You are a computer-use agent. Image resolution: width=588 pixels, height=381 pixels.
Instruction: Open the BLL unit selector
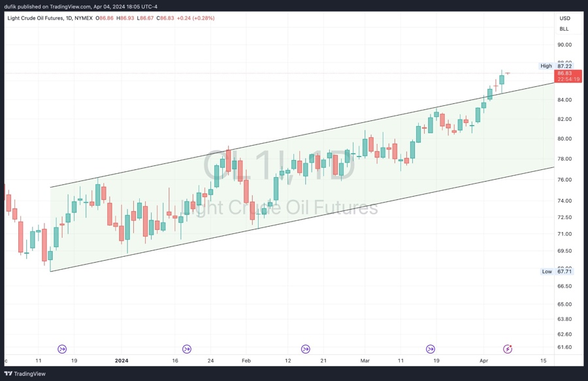click(x=564, y=29)
